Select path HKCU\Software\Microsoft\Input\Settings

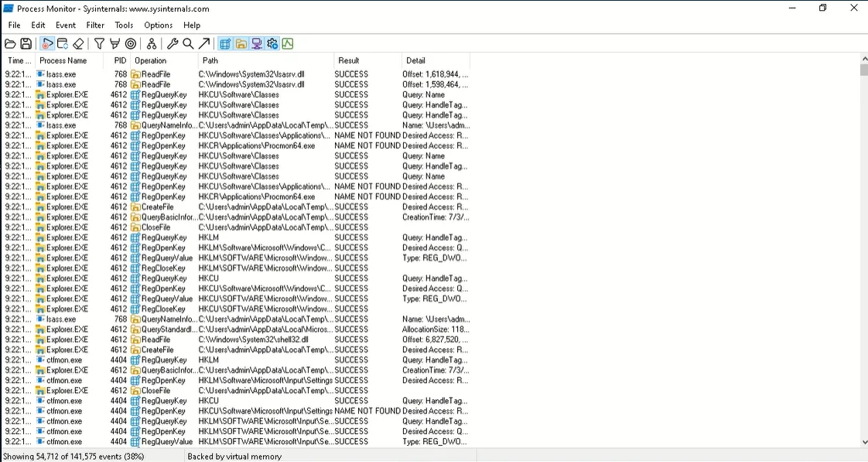click(265, 411)
